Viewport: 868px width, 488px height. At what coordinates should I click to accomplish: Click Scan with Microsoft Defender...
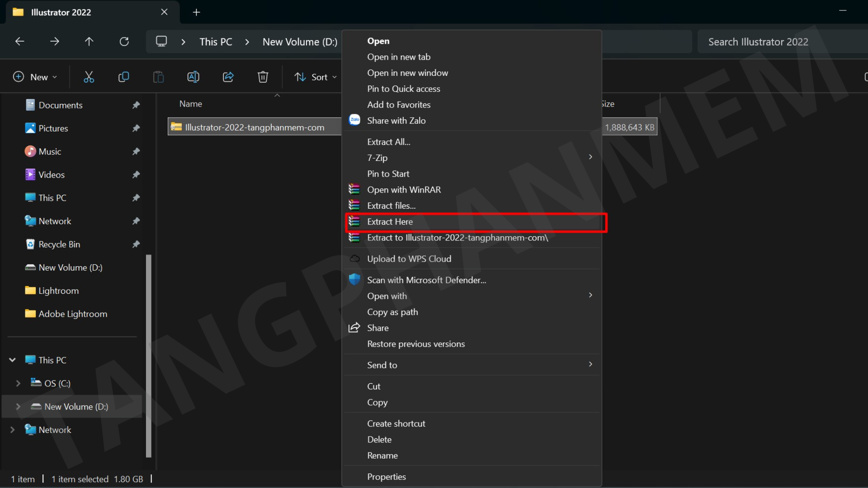point(472,280)
